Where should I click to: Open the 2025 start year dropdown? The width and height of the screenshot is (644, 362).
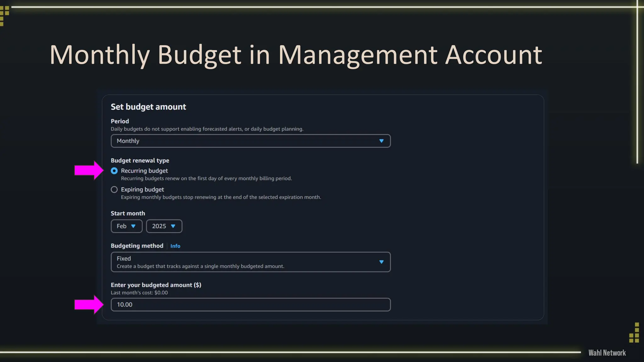(164, 226)
